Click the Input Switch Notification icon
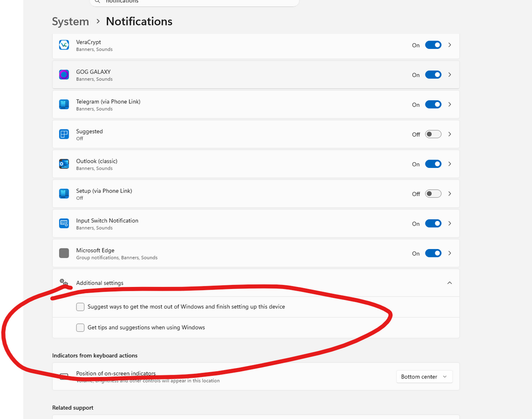This screenshot has height=419, width=532. coord(64,224)
